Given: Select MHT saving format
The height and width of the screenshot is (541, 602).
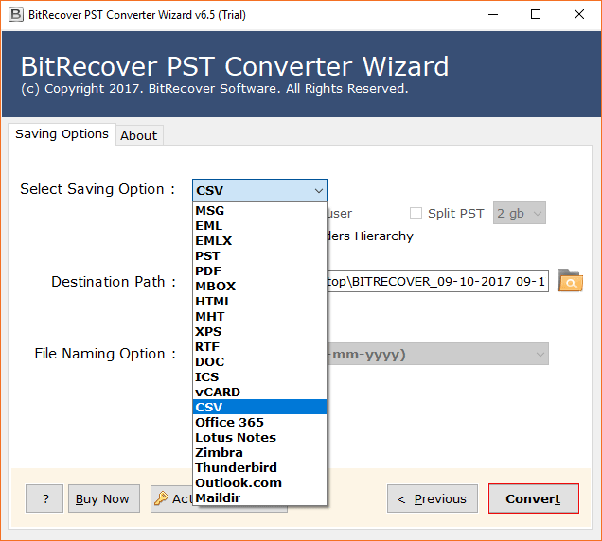Looking at the screenshot, I should (260, 316).
